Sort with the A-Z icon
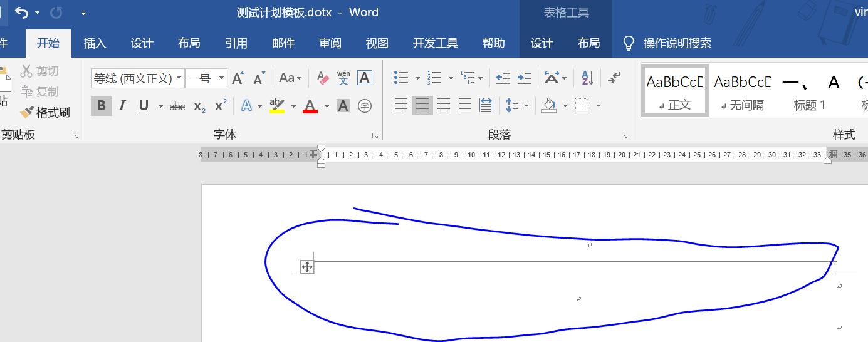The image size is (868, 342). [587, 78]
